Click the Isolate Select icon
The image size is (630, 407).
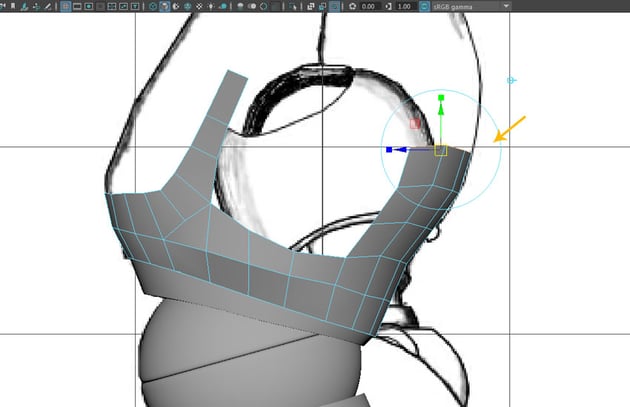click(293, 6)
